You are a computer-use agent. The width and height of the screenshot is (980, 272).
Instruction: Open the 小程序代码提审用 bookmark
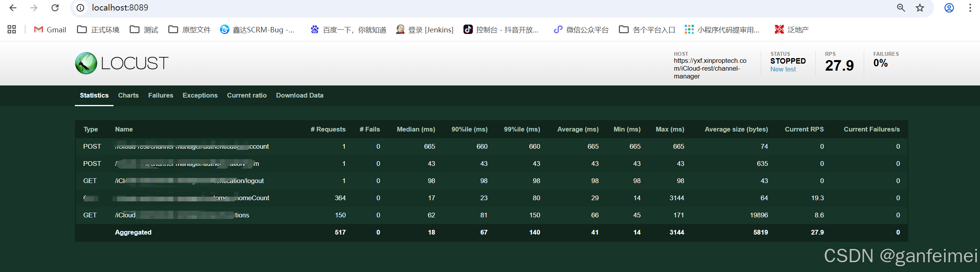(x=722, y=30)
